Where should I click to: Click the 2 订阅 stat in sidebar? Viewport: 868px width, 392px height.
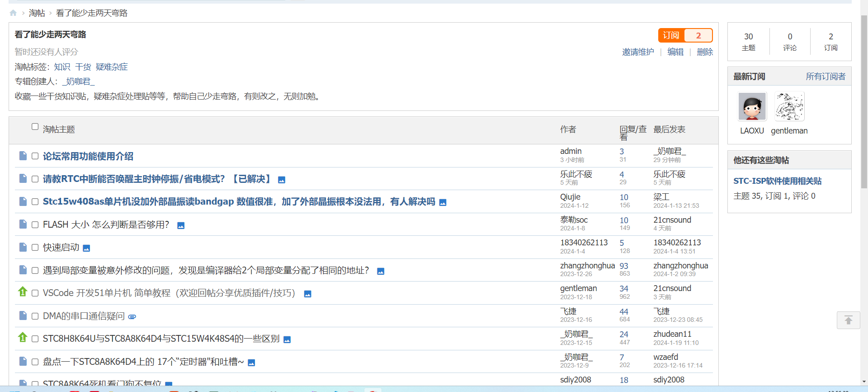click(x=831, y=42)
